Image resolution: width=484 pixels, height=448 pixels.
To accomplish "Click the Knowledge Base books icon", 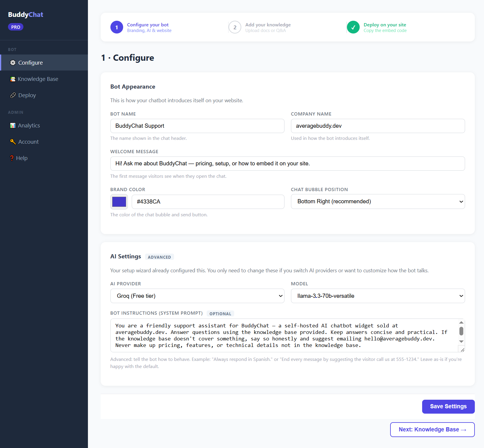I will point(13,79).
